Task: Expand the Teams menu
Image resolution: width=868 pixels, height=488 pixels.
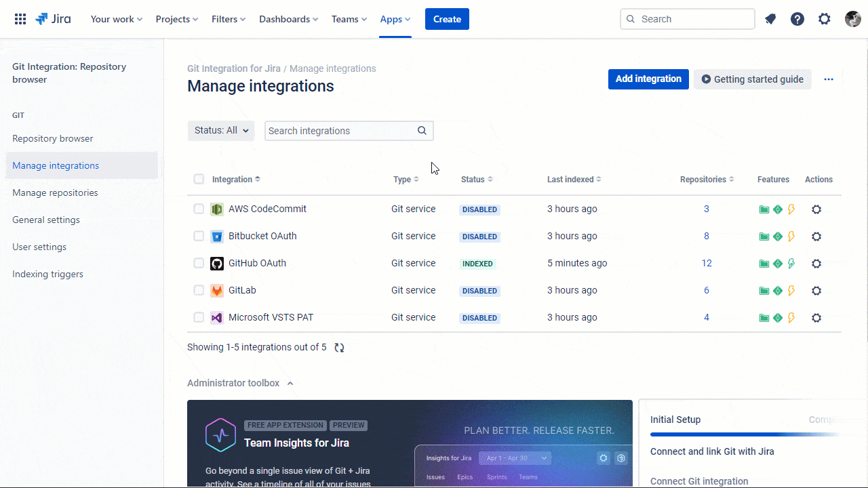Action: (x=349, y=19)
